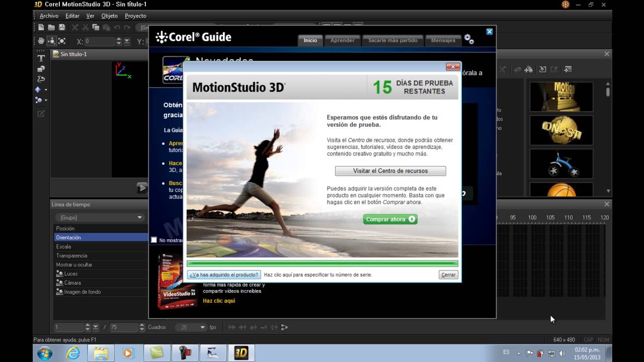This screenshot has height=362, width=644.
Task: Click the current frame stepper arrows
Action: 88,327
